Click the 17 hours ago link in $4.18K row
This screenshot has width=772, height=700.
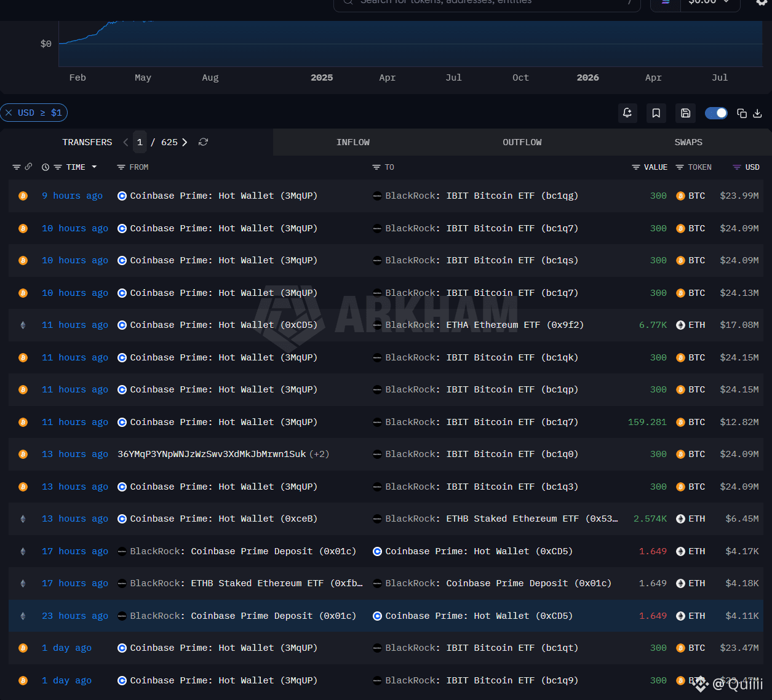(x=75, y=583)
